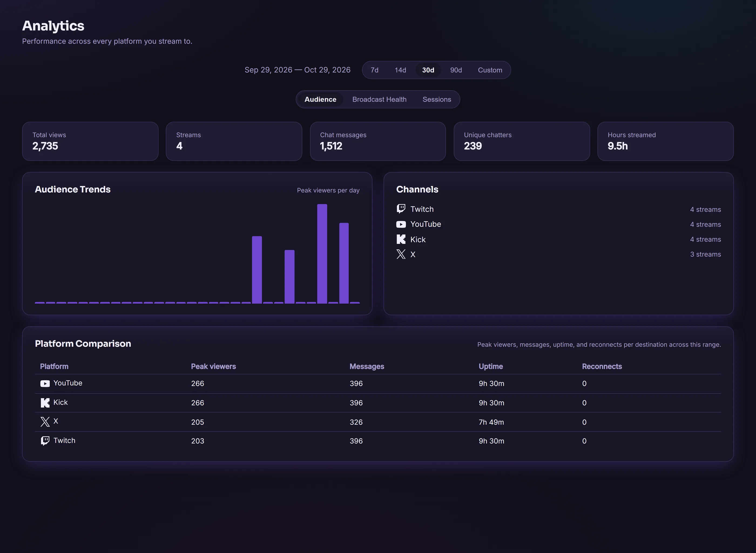Click 396 messages in Kick row
The height and width of the screenshot is (553, 756).
(x=356, y=403)
